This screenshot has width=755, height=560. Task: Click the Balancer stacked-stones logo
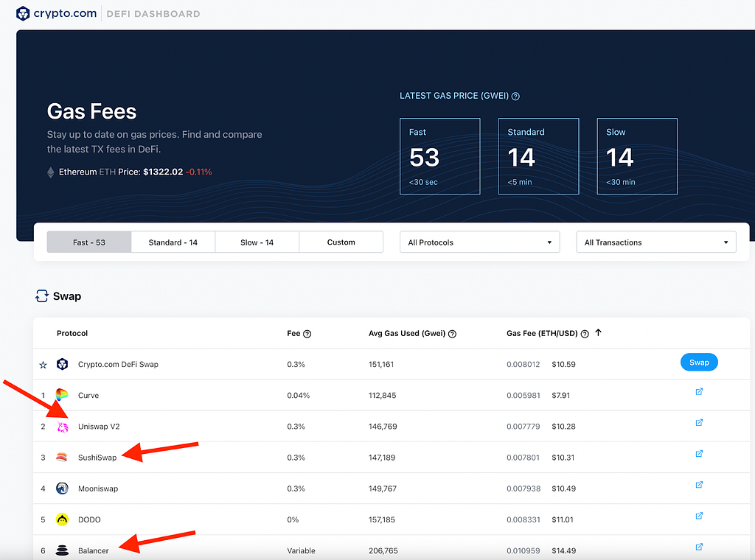(62, 550)
